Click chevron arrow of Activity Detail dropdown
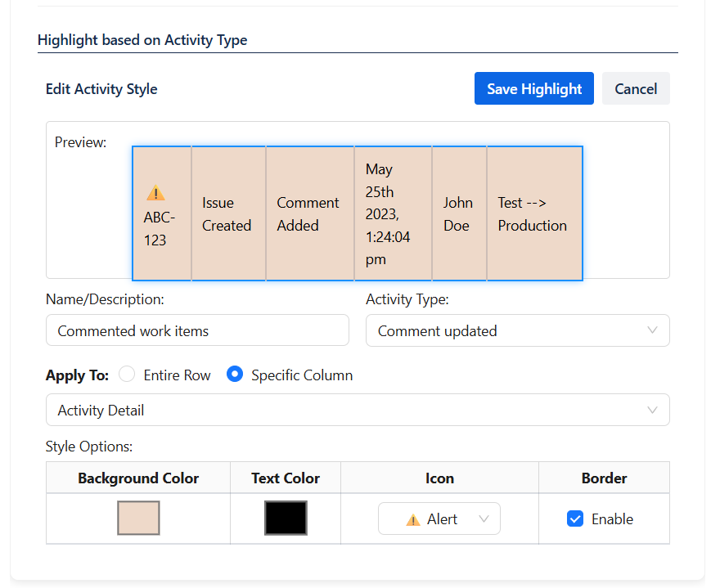This screenshot has height=588, width=711. [652, 410]
